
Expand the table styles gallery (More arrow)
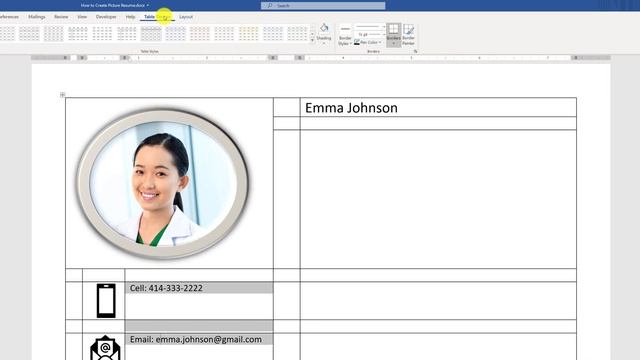click(313, 40)
